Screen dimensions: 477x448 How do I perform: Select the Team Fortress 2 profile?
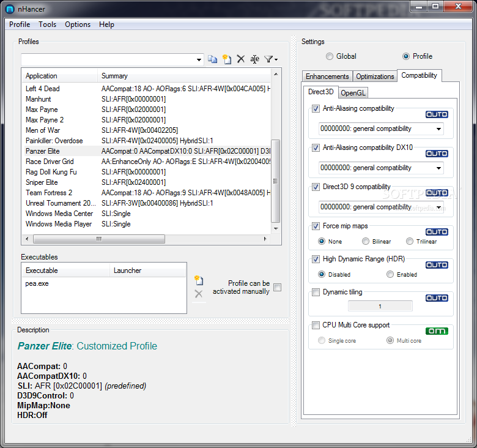(146, 193)
